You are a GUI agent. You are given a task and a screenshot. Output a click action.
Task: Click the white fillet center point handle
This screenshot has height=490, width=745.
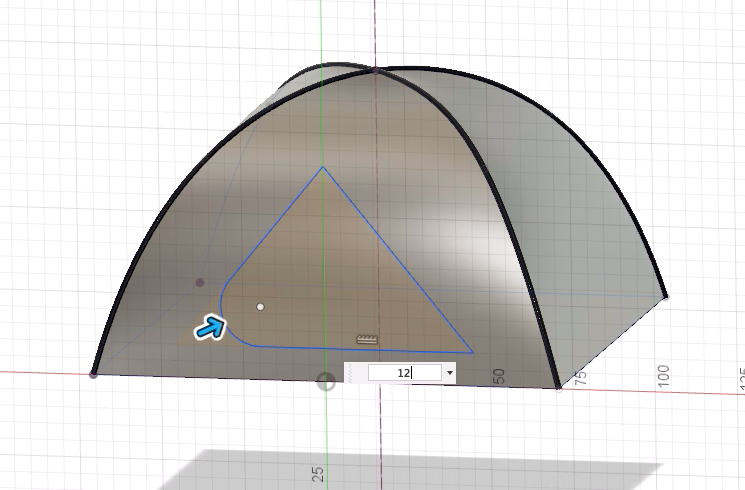260,307
